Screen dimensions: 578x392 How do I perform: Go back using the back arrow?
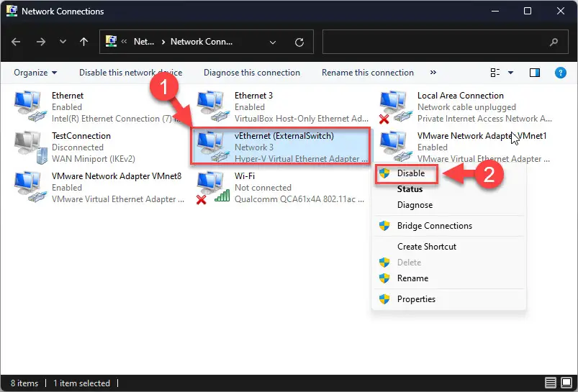pos(16,42)
